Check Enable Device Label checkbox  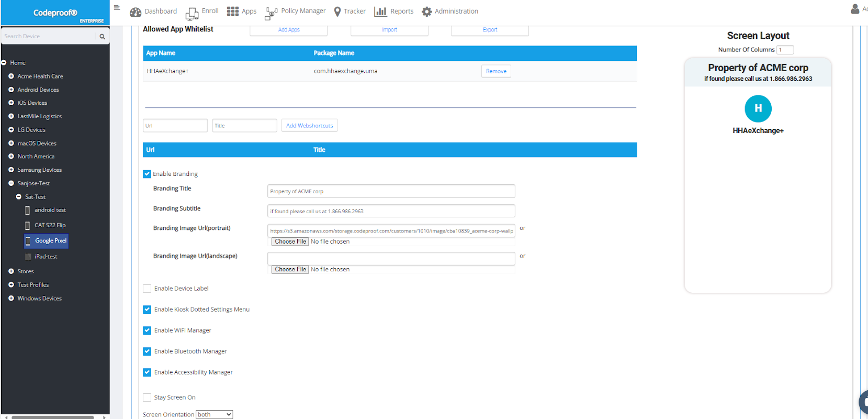147,289
